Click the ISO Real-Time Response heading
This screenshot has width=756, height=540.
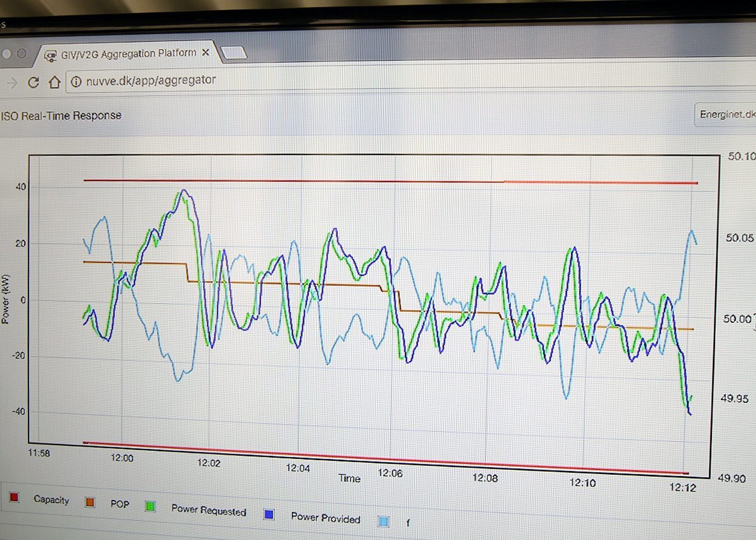[x=61, y=116]
